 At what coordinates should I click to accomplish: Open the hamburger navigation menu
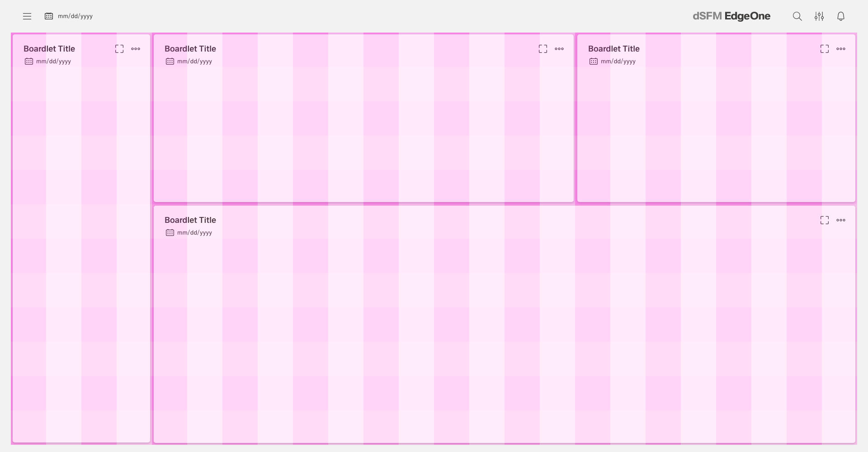27,16
